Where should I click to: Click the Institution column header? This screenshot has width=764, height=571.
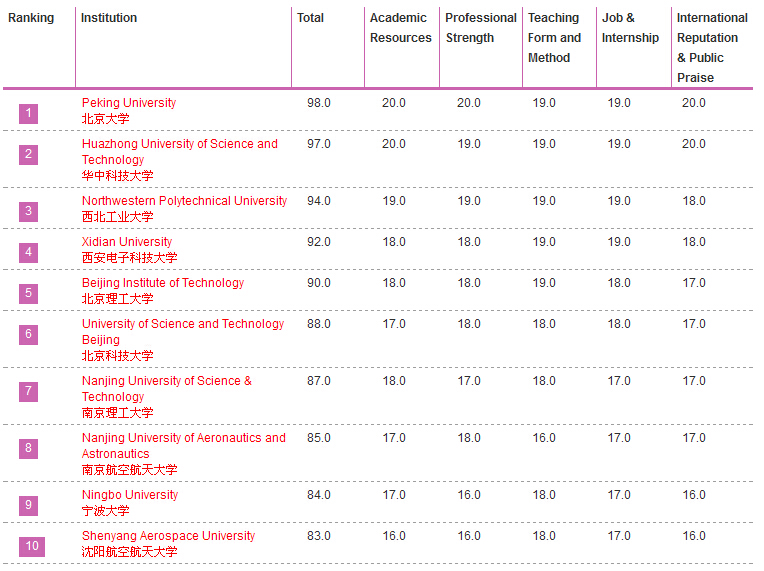point(109,18)
